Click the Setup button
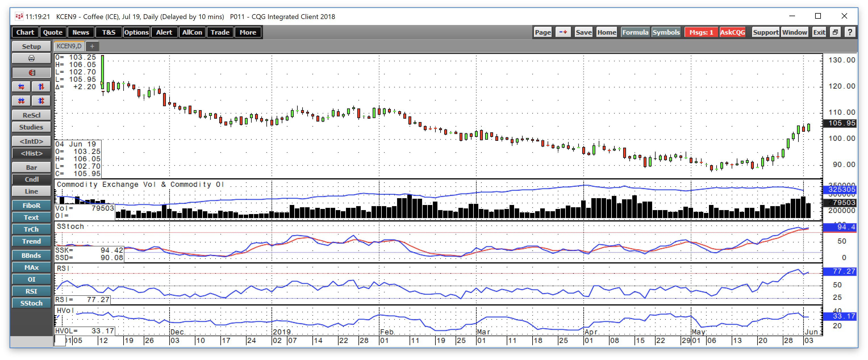Viewport: 868px width, 360px height. (x=31, y=47)
